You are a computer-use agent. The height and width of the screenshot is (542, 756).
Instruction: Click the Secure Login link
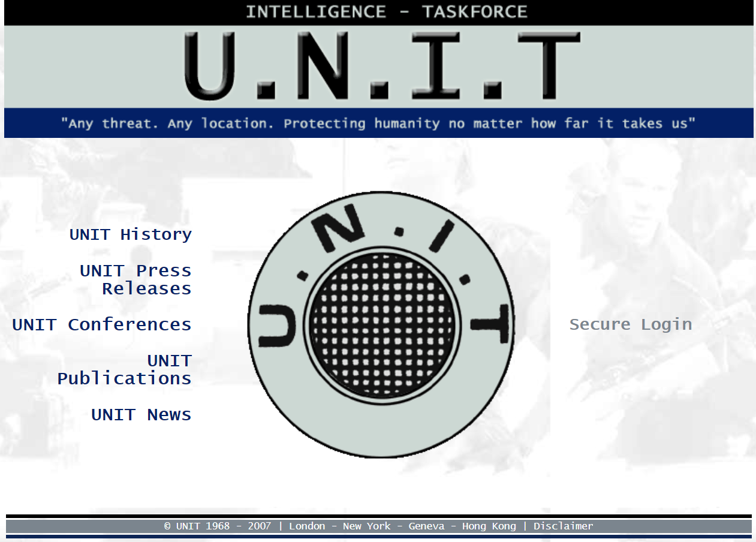tap(631, 324)
